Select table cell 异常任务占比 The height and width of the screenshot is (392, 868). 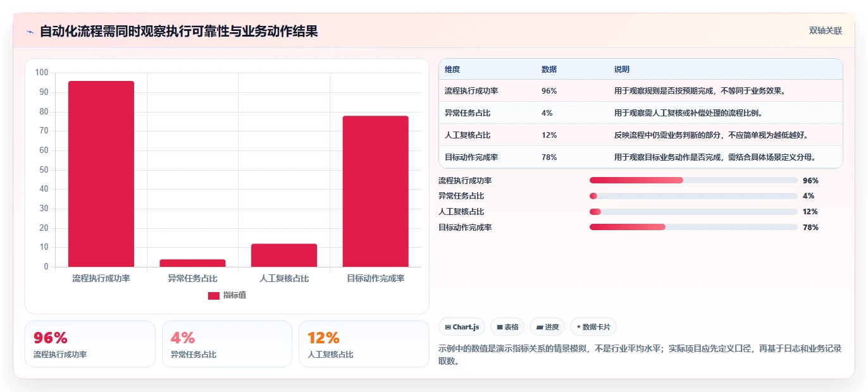point(468,113)
